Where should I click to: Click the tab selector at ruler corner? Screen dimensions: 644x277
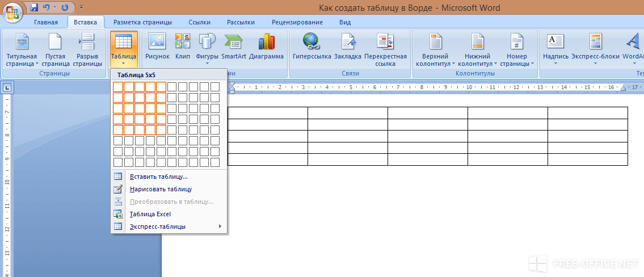tap(8, 87)
